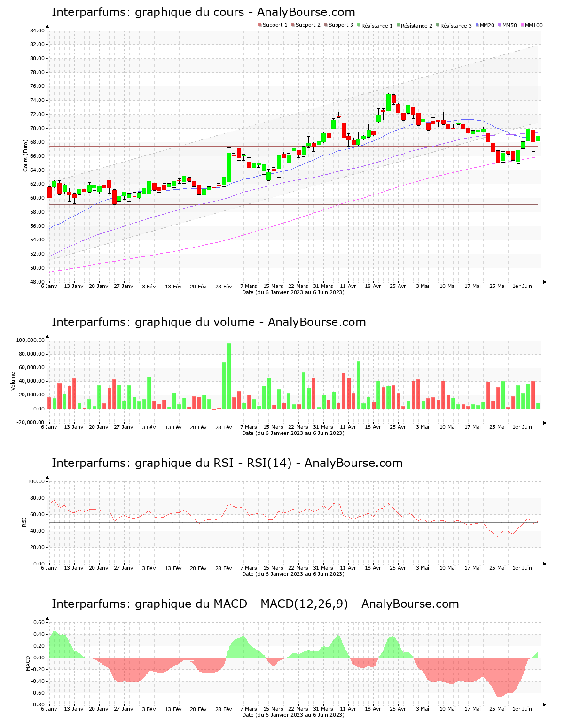Click '1er Juin' date under price chart

coord(522,286)
